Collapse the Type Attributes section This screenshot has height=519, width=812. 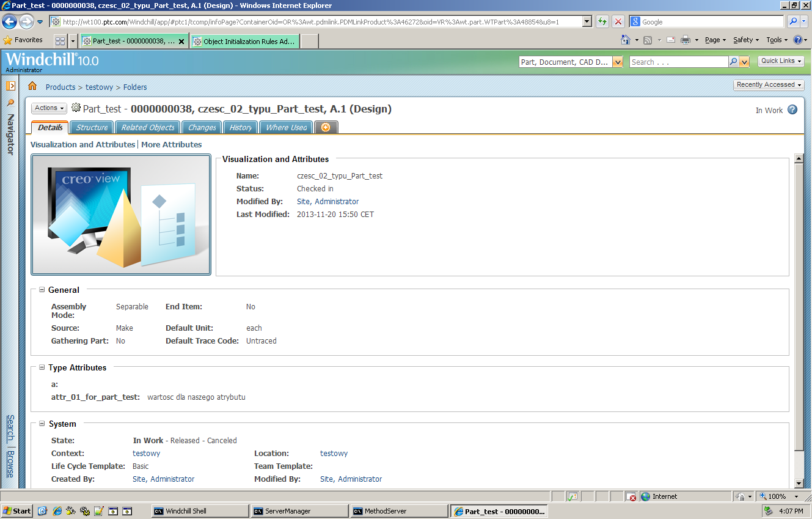42,367
